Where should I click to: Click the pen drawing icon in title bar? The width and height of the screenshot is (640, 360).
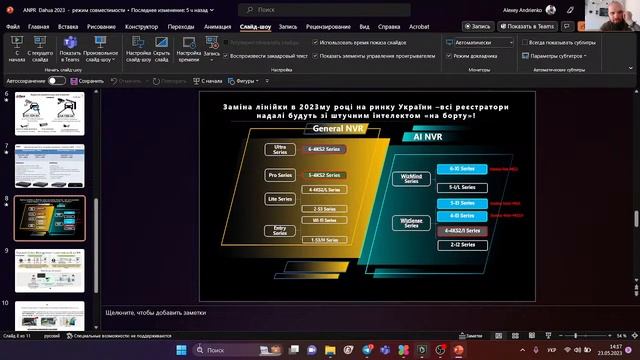click(x=570, y=10)
